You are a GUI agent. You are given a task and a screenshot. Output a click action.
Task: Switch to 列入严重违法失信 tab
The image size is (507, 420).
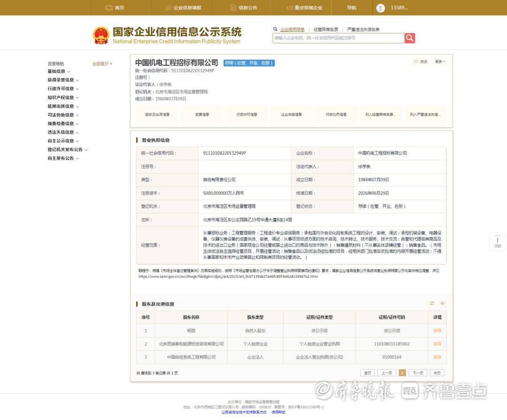tap(425, 115)
